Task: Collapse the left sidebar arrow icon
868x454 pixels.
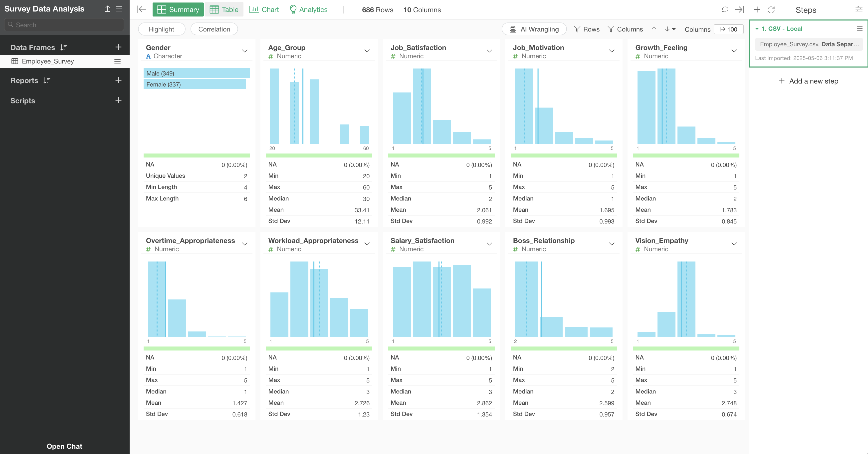Action: [x=142, y=9]
